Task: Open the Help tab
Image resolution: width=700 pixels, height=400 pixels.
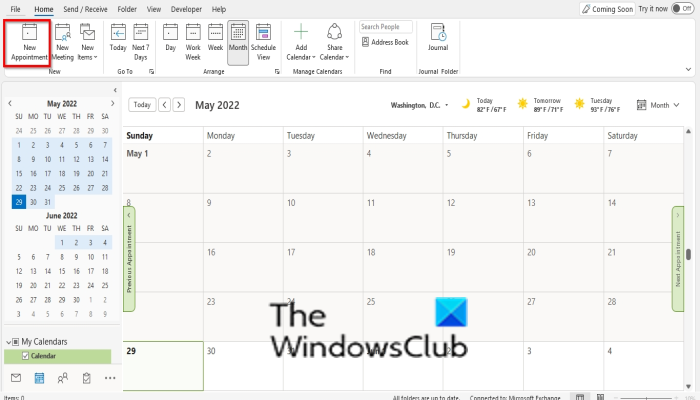Action: (219, 9)
